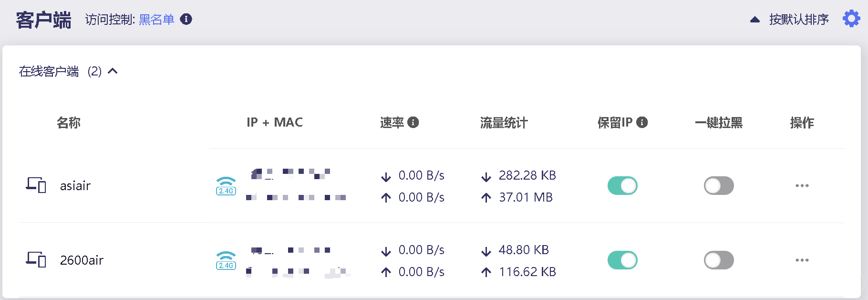
Task: Enable one-click blacklist for asiair
Action: (719, 186)
